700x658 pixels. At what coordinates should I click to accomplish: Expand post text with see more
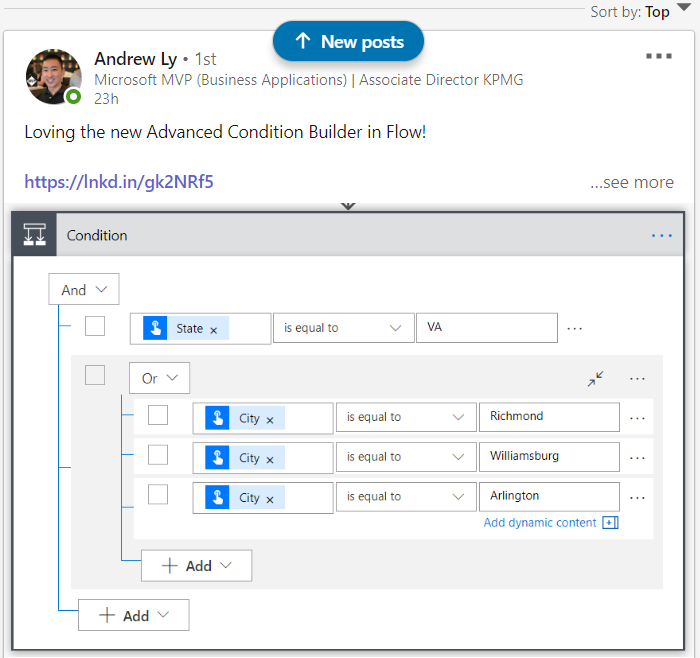(632, 182)
